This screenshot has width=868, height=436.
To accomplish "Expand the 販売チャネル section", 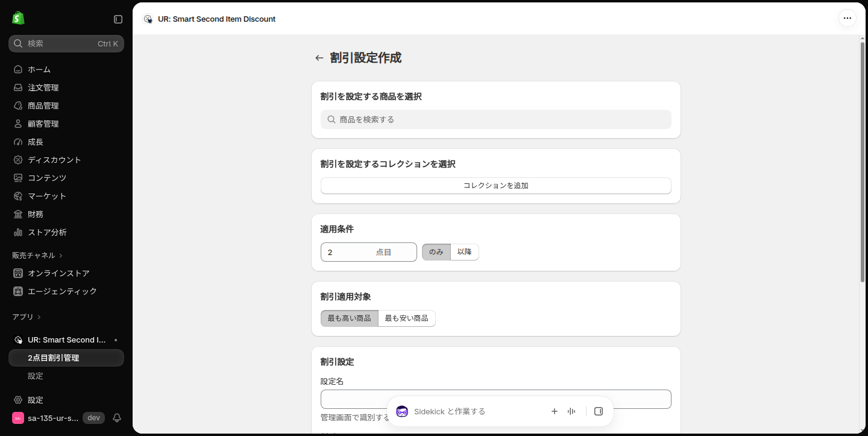I will (37, 255).
